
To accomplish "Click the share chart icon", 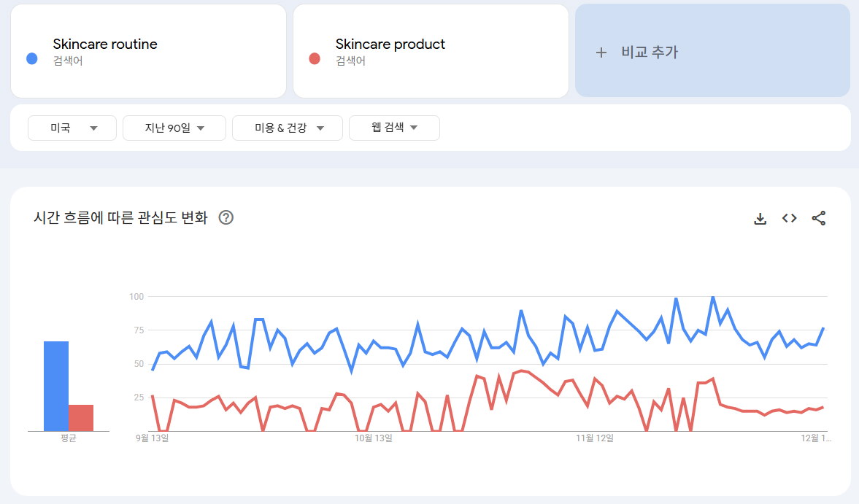I will click(x=819, y=218).
